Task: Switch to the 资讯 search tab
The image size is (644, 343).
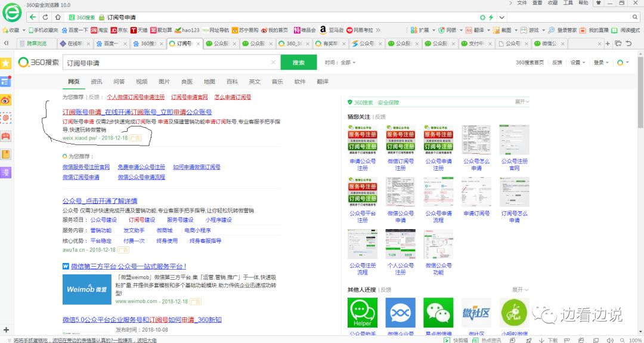Action: tap(97, 82)
